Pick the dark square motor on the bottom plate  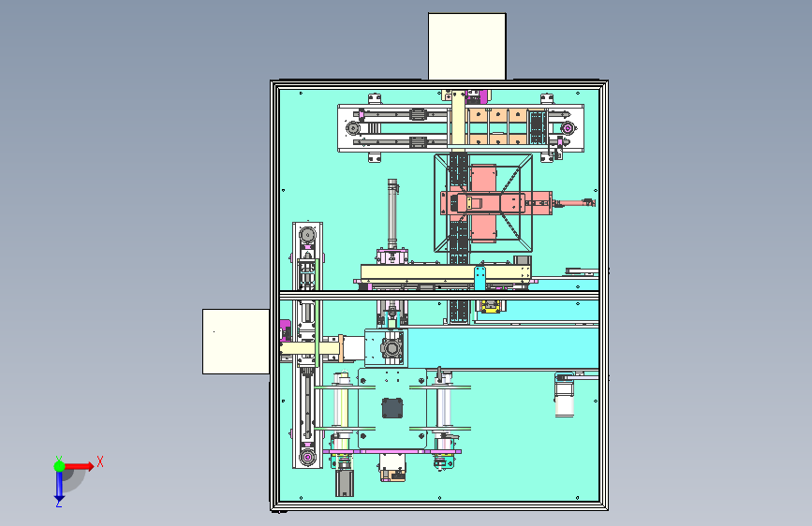392,408
